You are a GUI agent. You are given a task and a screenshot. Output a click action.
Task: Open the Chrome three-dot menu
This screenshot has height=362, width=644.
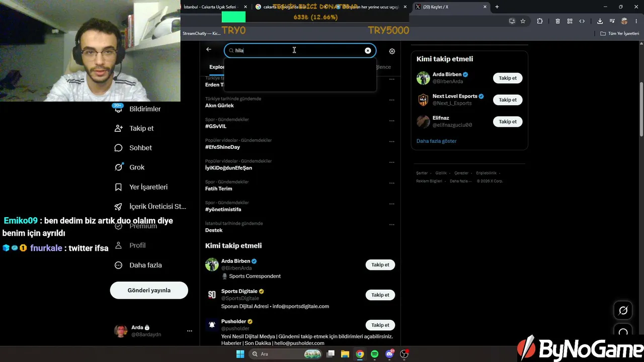(x=636, y=21)
